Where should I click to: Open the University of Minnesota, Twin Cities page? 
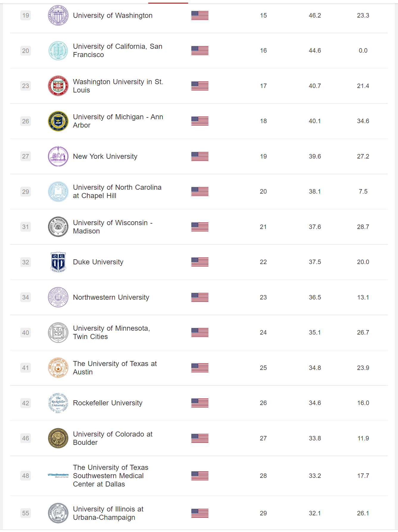point(111,332)
